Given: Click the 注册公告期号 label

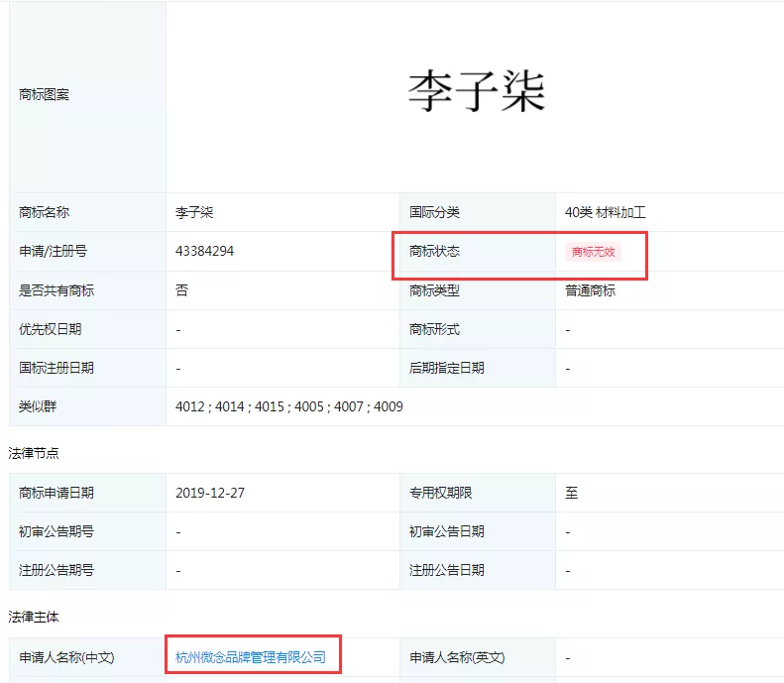Looking at the screenshot, I should click(56, 570).
